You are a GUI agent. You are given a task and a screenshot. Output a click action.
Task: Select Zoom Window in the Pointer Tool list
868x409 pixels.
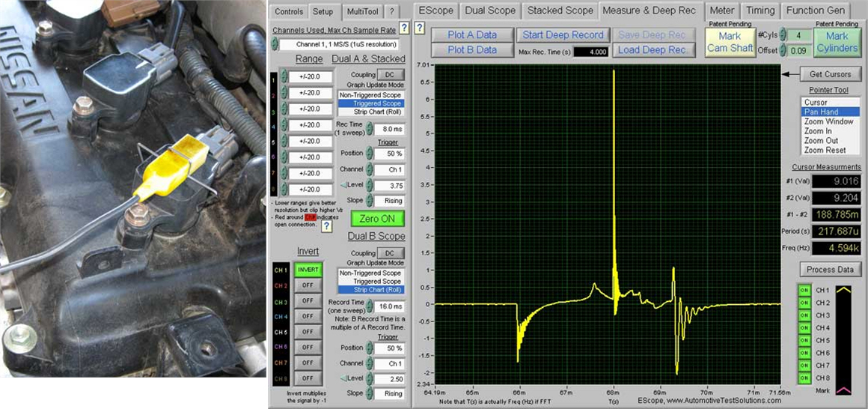[828, 121]
